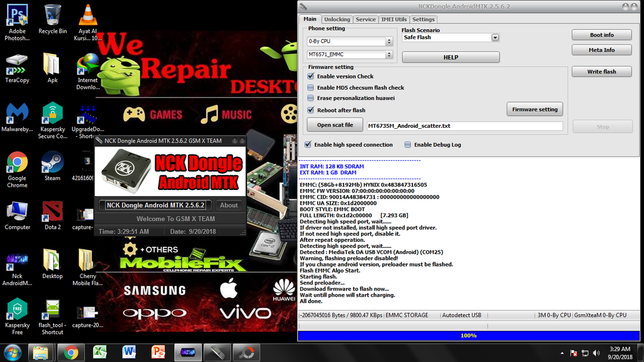Screen dimensions: 644x362
Task: Click the NCK Dongle Android MTK banner image
Action: coord(171,171)
